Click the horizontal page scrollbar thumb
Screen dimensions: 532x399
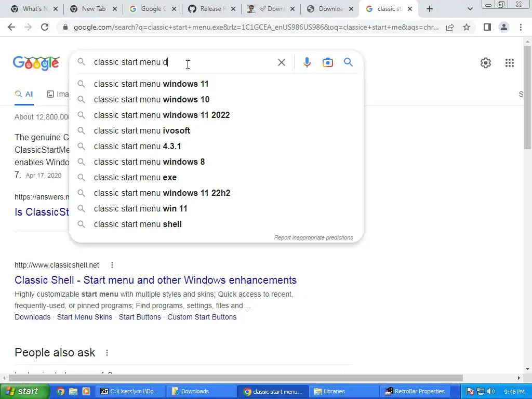236,378
